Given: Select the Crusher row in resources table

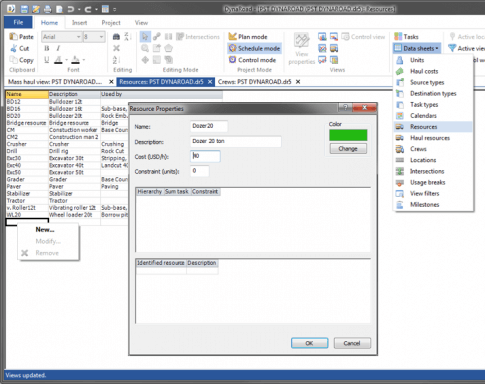Looking at the screenshot, I should tap(67, 144).
